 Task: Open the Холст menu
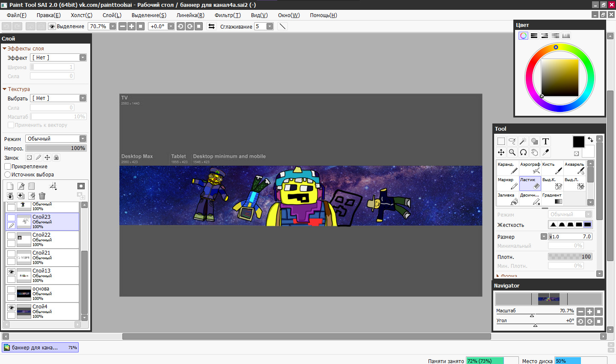coord(81,15)
